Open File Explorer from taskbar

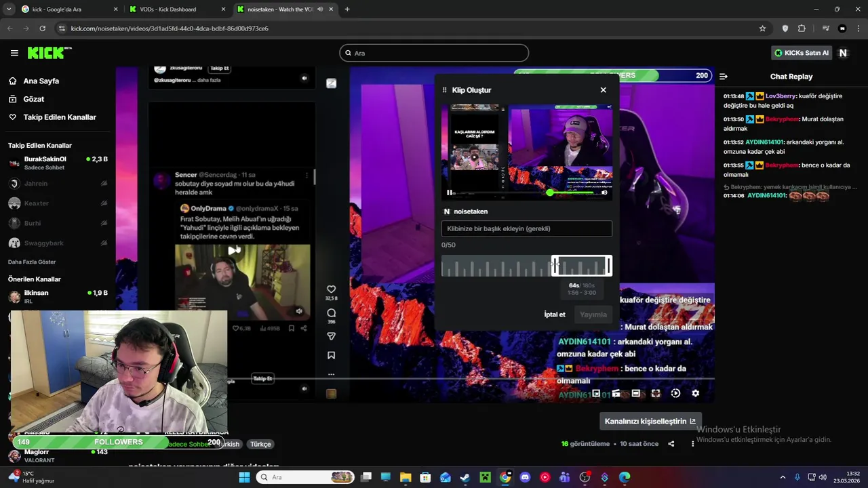[x=406, y=477]
